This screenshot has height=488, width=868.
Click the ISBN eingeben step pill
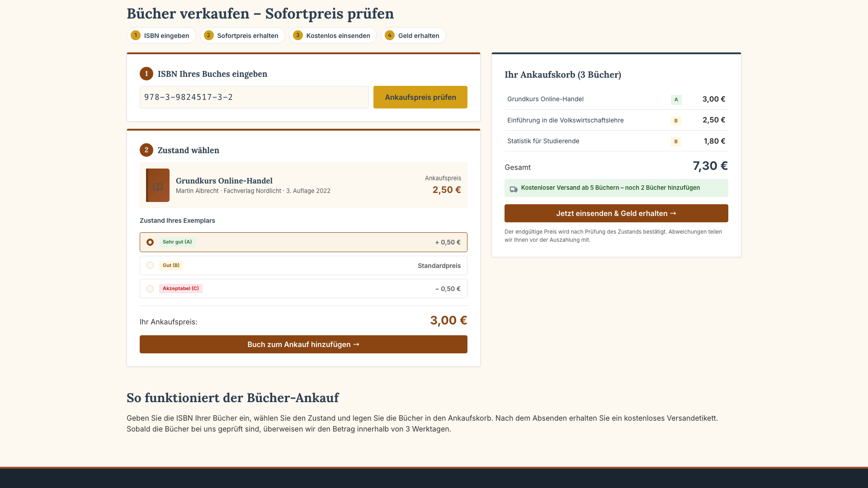tap(161, 35)
